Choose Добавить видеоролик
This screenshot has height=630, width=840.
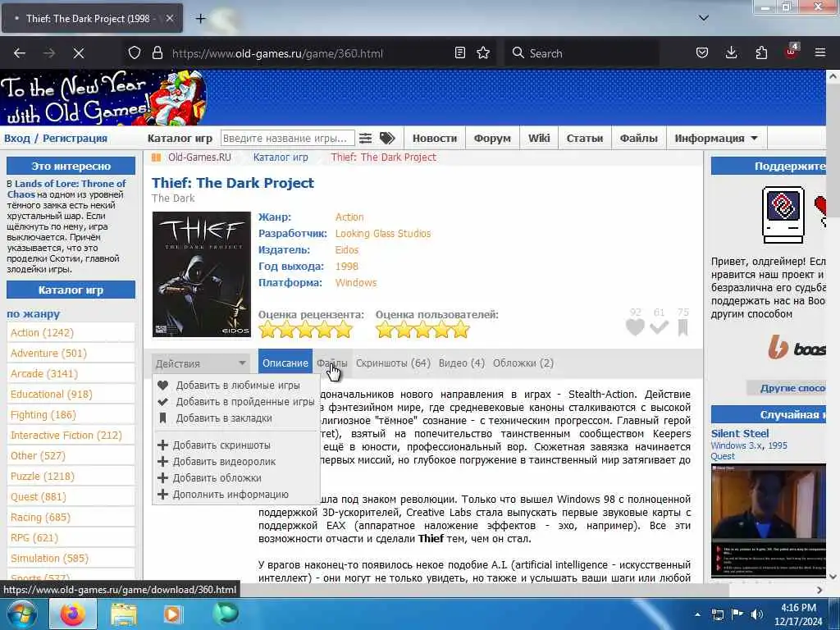click(x=224, y=461)
